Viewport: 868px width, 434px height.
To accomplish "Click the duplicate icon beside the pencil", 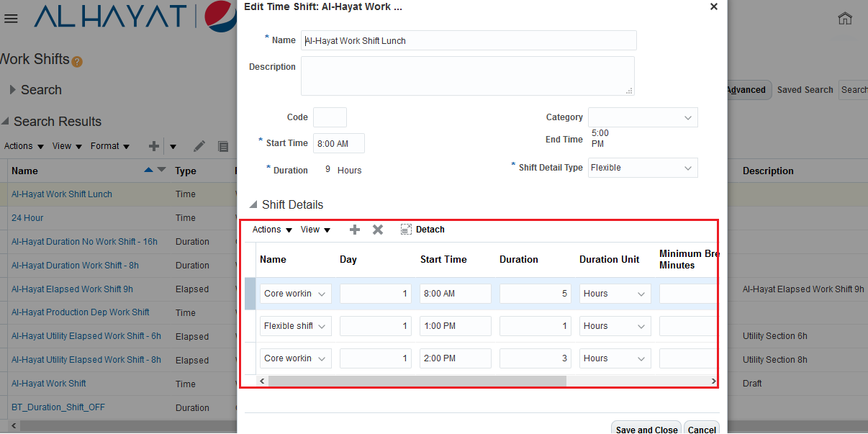I will [222, 146].
